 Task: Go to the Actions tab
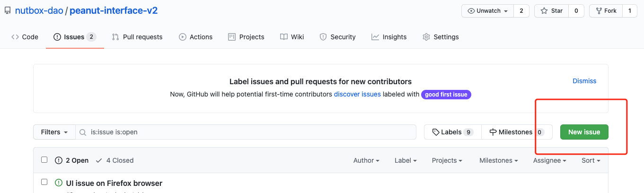point(196,37)
